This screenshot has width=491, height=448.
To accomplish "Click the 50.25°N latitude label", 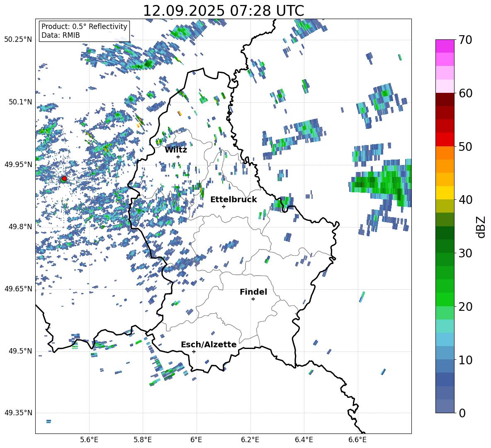I will (x=18, y=40).
